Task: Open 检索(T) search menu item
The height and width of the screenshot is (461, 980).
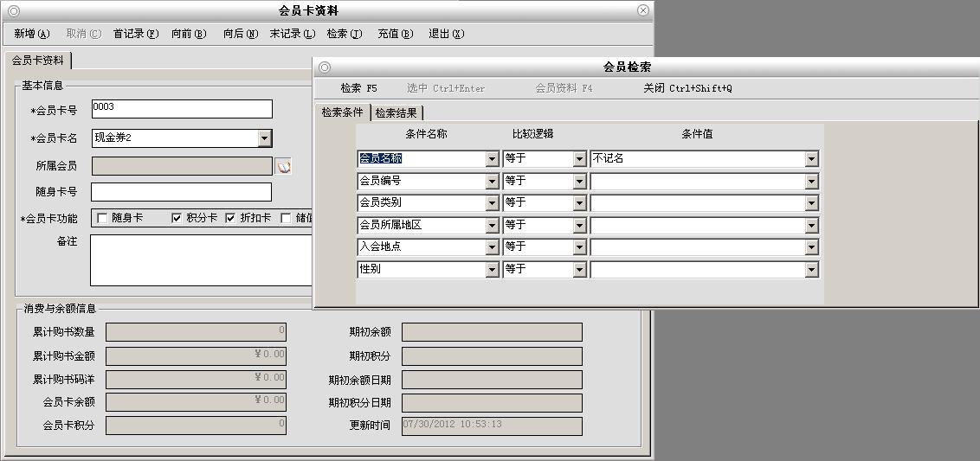Action: coord(345,34)
